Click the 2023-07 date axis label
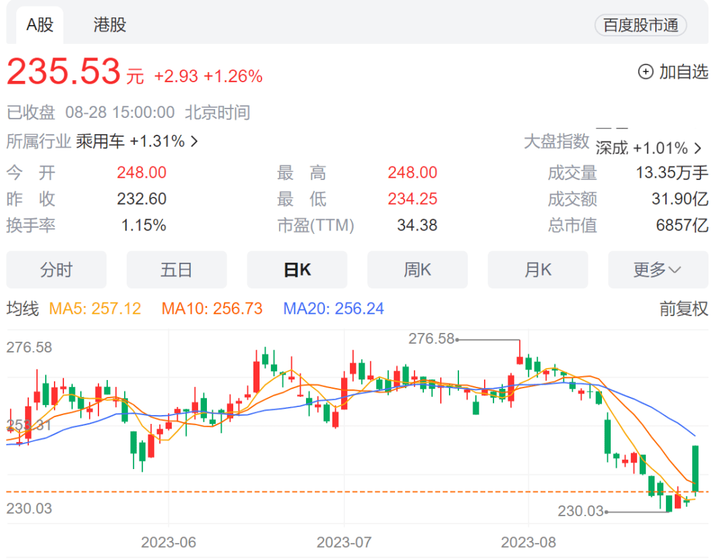Image resolution: width=728 pixels, height=560 pixels. pyautogui.click(x=344, y=542)
